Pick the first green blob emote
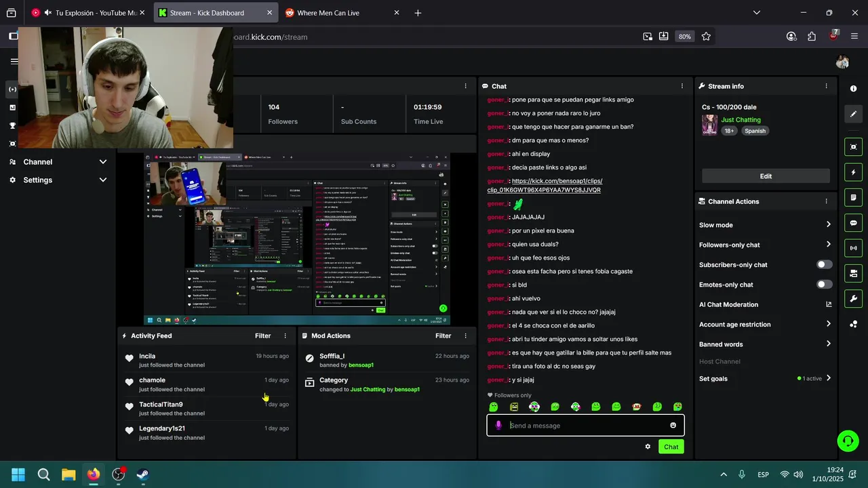 click(494, 407)
